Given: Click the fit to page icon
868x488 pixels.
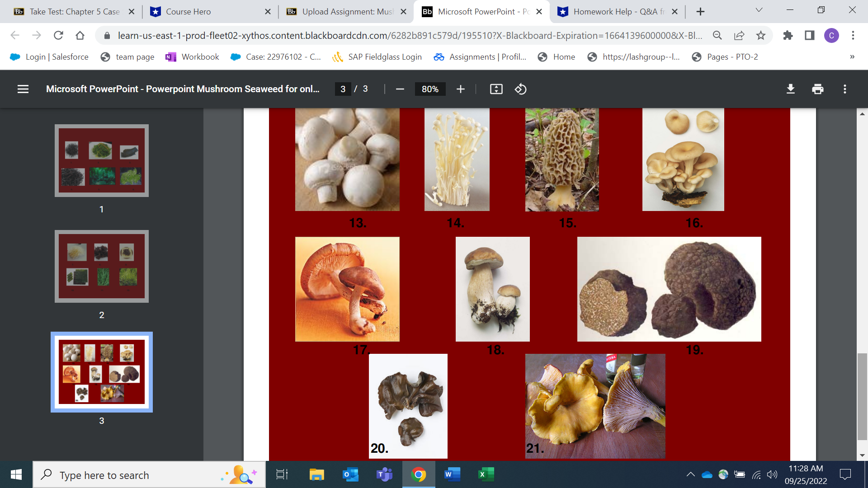Looking at the screenshot, I should [496, 89].
